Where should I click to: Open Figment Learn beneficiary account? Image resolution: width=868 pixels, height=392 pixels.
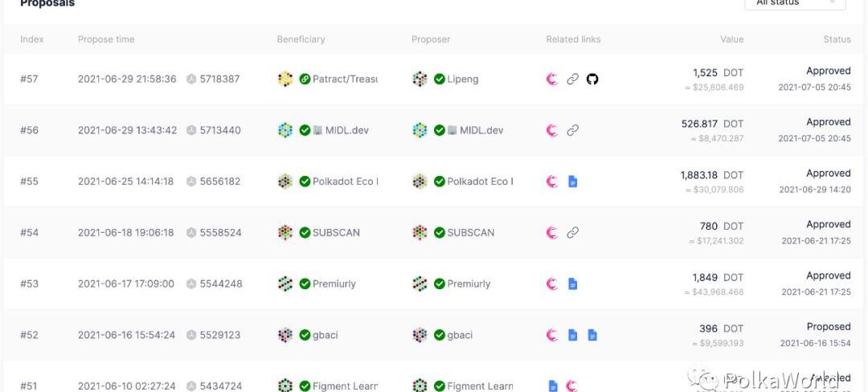tap(346, 386)
